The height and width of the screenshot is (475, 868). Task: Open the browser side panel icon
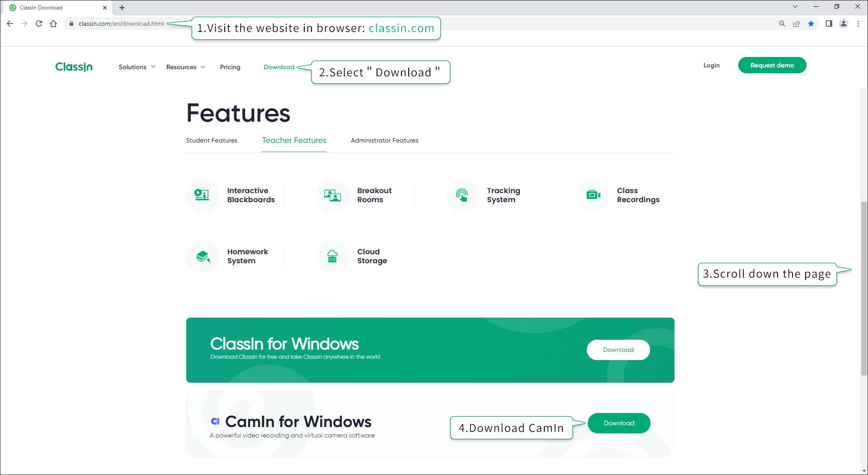(829, 24)
